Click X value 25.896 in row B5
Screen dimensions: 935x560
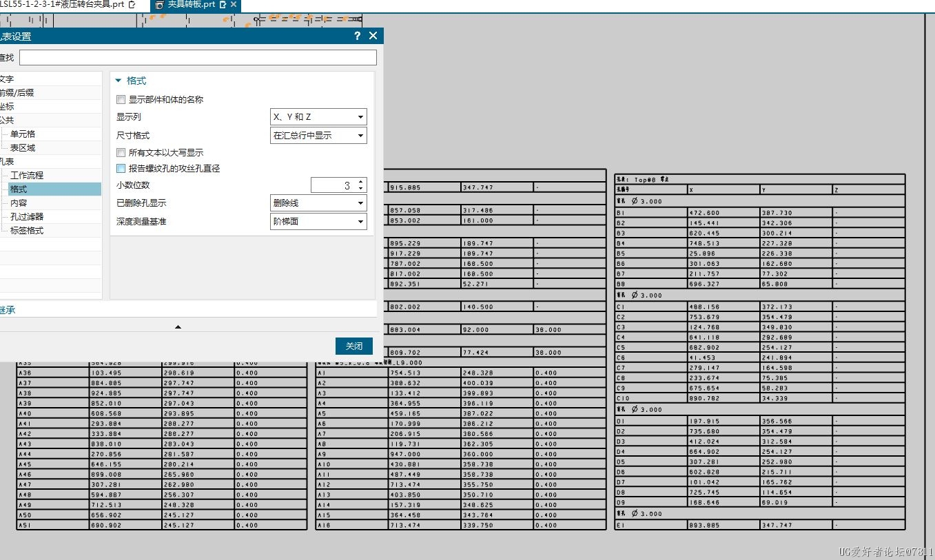pyautogui.click(x=703, y=253)
